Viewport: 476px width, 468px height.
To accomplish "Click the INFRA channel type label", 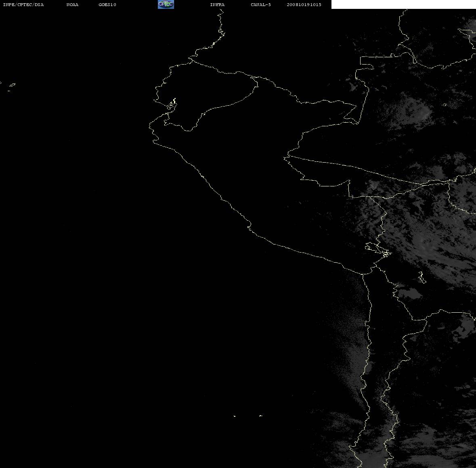I will click(x=217, y=4).
